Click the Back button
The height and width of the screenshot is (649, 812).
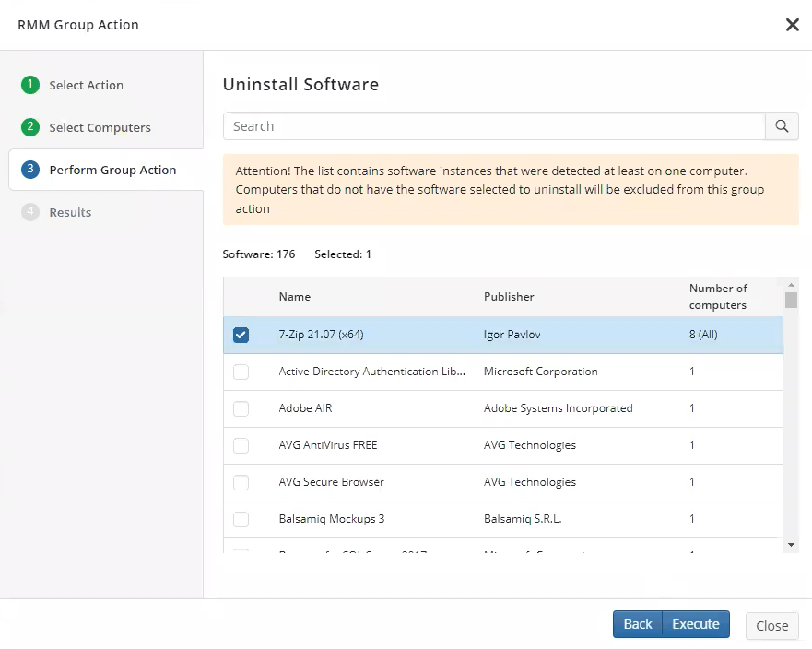(638, 624)
